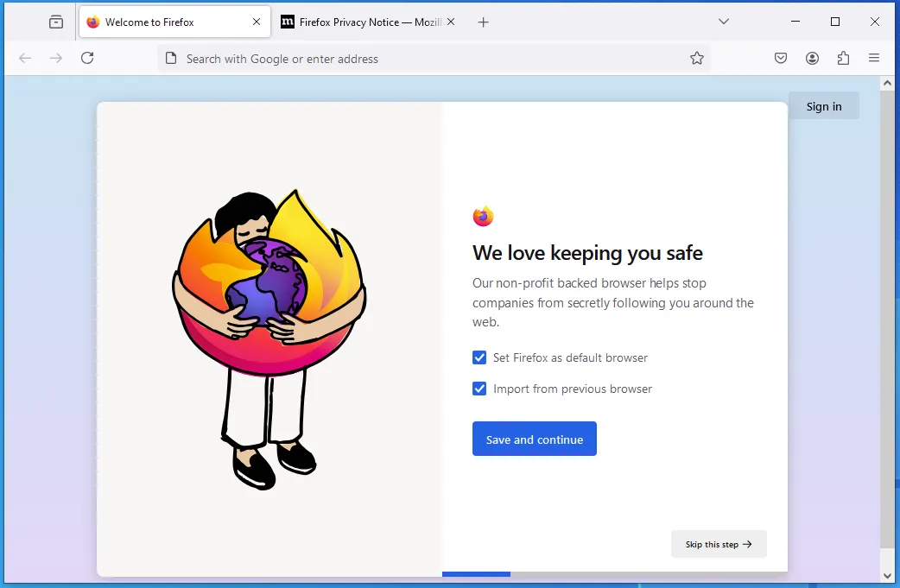Reload the current page
900x588 pixels.
[87, 58]
